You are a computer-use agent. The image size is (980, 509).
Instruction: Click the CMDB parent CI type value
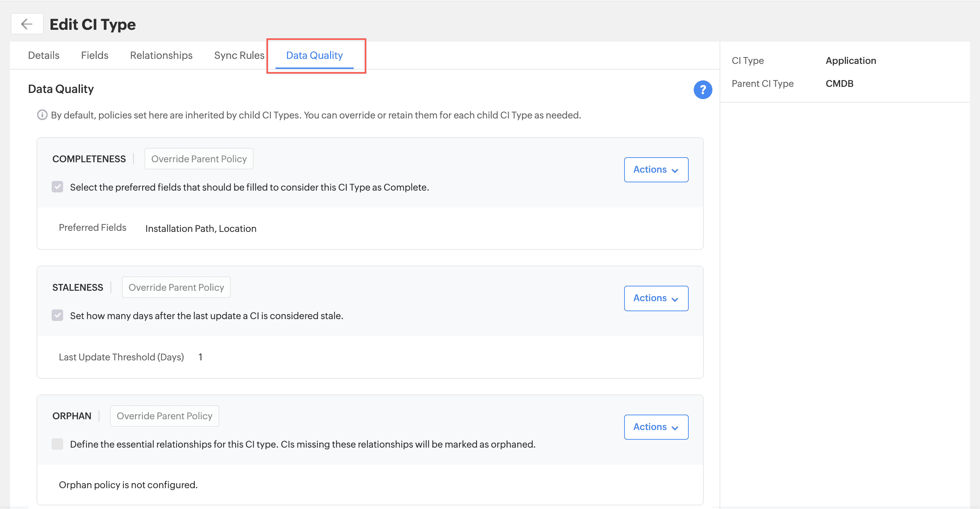839,84
